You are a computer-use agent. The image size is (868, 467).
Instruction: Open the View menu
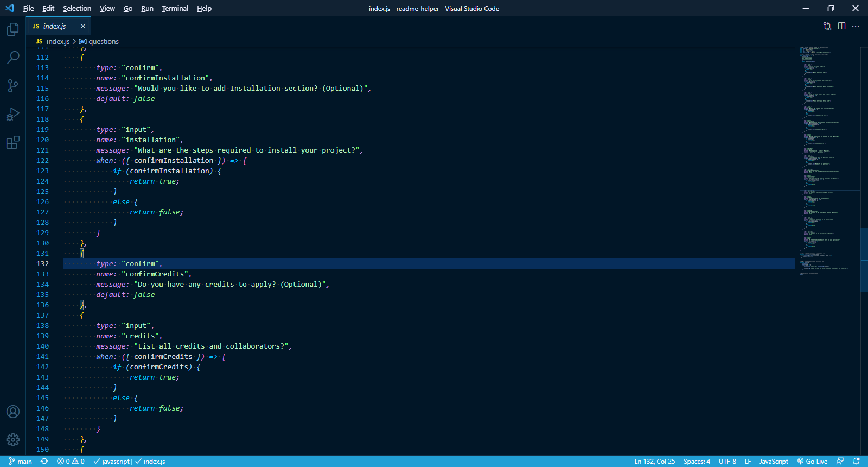(107, 8)
